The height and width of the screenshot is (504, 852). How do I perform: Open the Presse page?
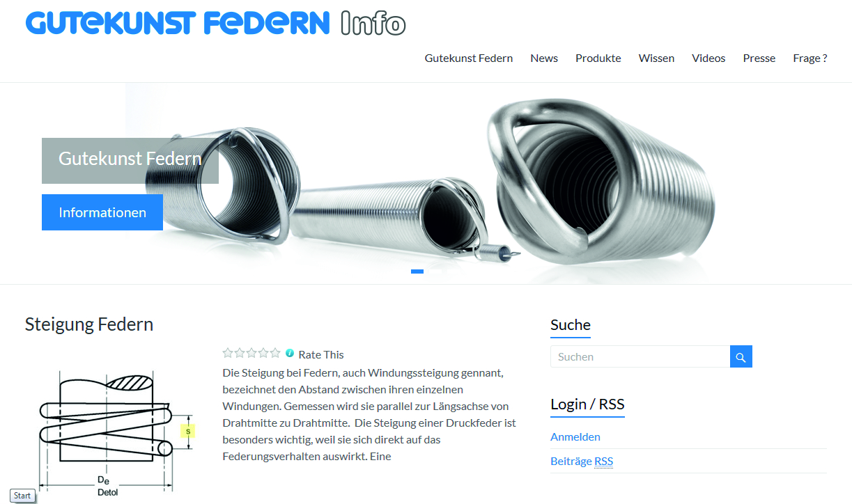click(x=759, y=58)
